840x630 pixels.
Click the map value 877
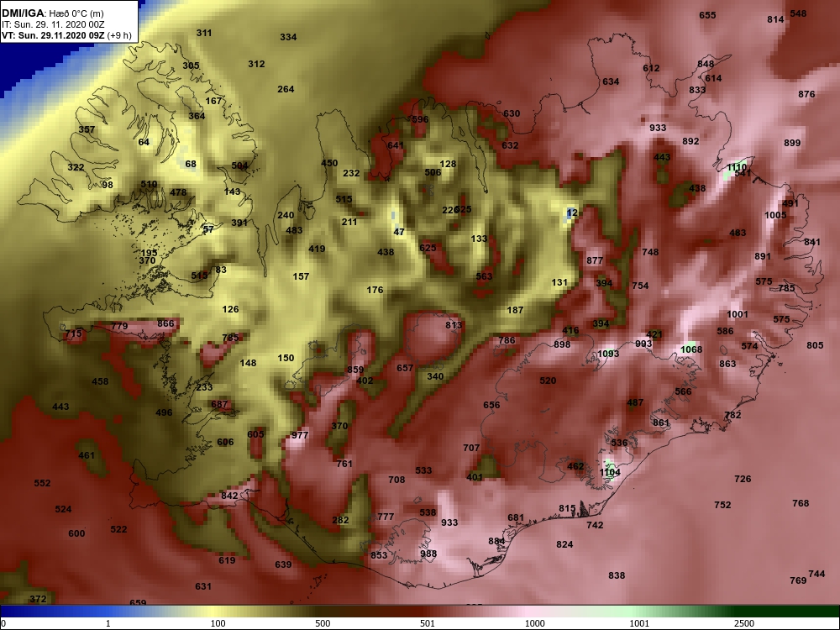(595, 260)
